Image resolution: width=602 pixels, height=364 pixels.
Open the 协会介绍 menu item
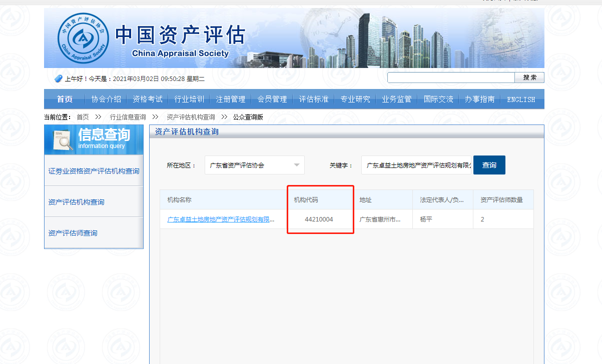(106, 99)
